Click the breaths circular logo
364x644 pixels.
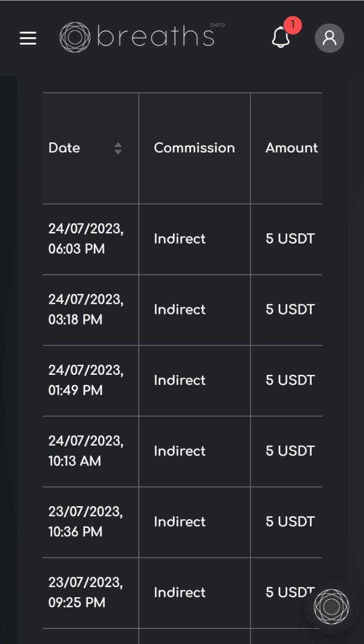click(75, 37)
